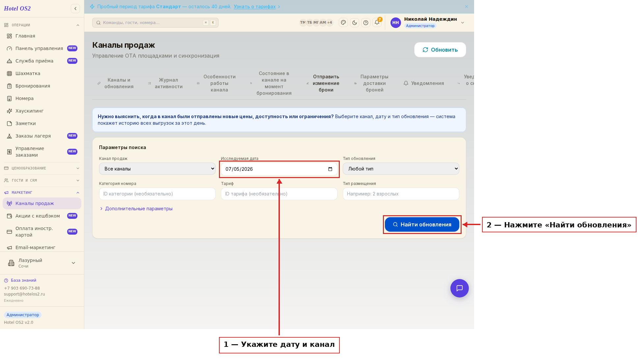Open Хаускипинг in sidebar
Image resolution: width=644 pixels, height=361 pixels.
[x=42, y=111]
